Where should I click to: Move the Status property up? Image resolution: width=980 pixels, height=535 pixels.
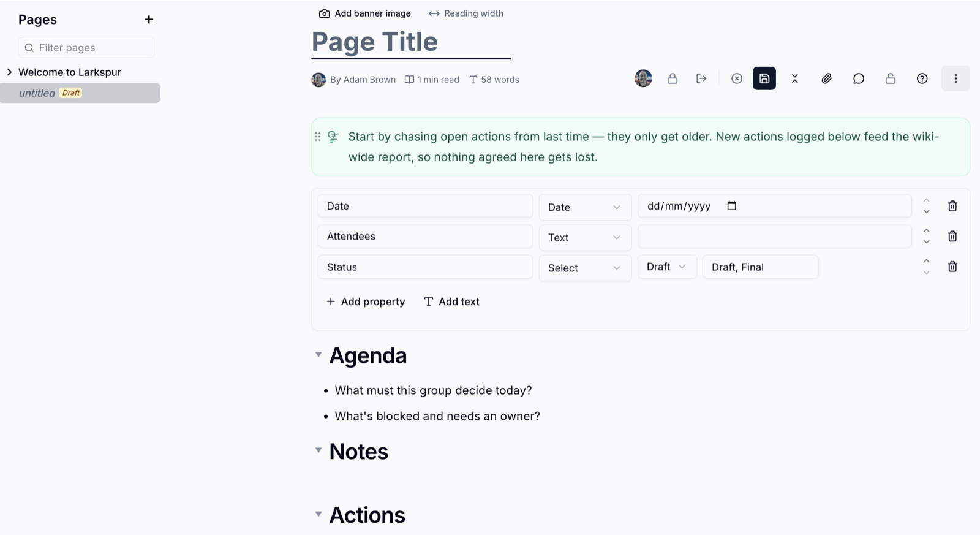pos(927,261)
